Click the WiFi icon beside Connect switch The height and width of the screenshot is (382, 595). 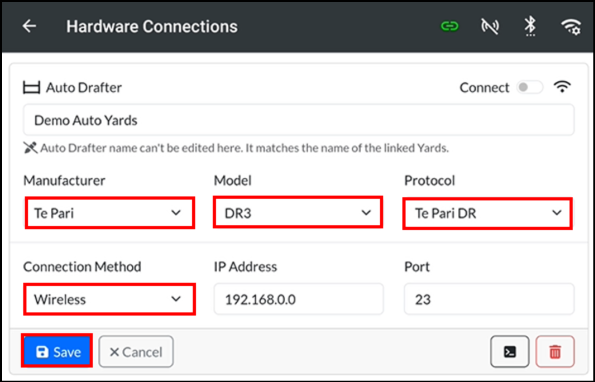[562, 87]
